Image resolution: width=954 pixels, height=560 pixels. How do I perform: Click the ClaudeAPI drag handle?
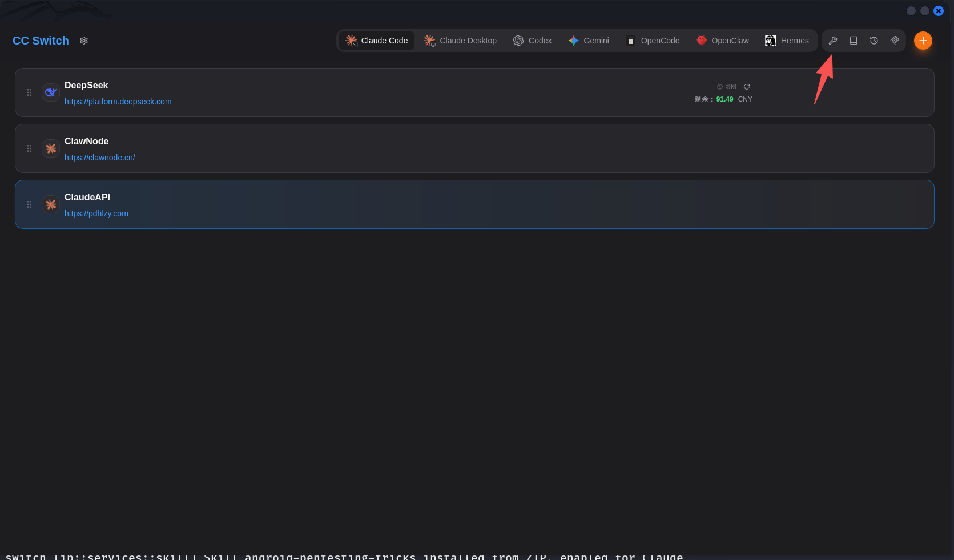click(29, 204)
